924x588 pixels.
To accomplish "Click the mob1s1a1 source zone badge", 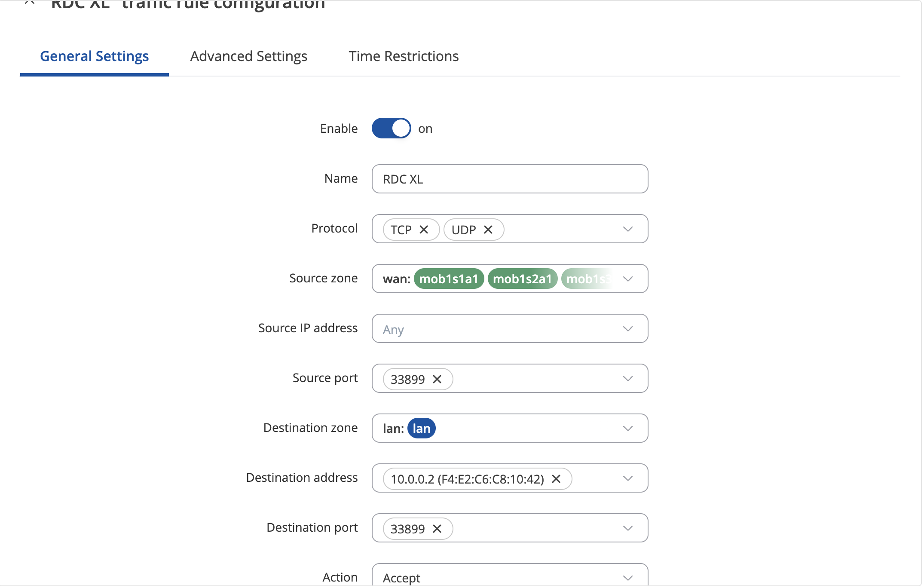I will (449, 279).
